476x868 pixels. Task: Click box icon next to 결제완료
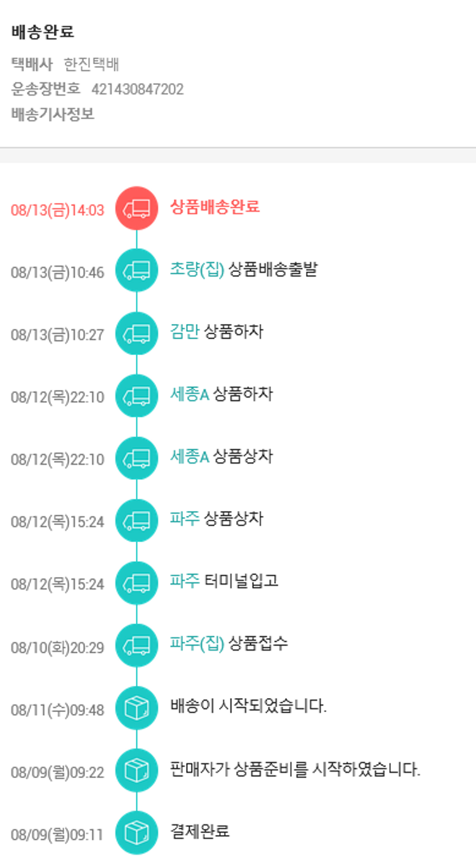(x=136, y=832)
